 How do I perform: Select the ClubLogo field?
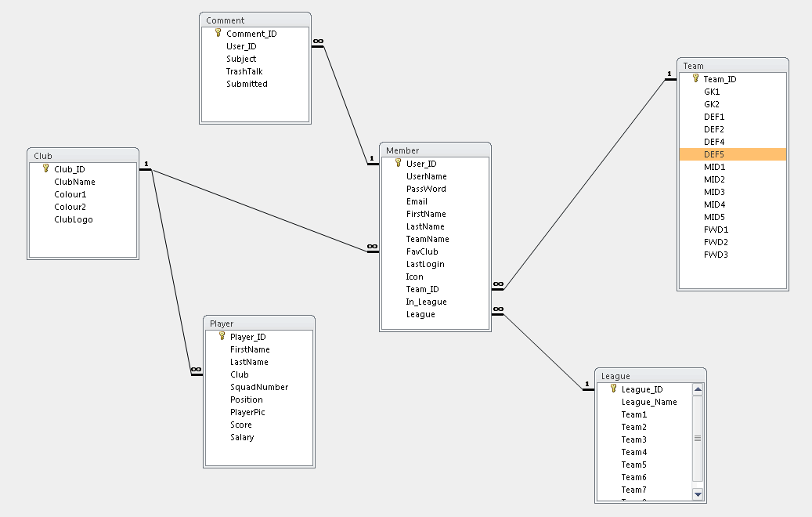pyautogui.click(x=74, y=219)
